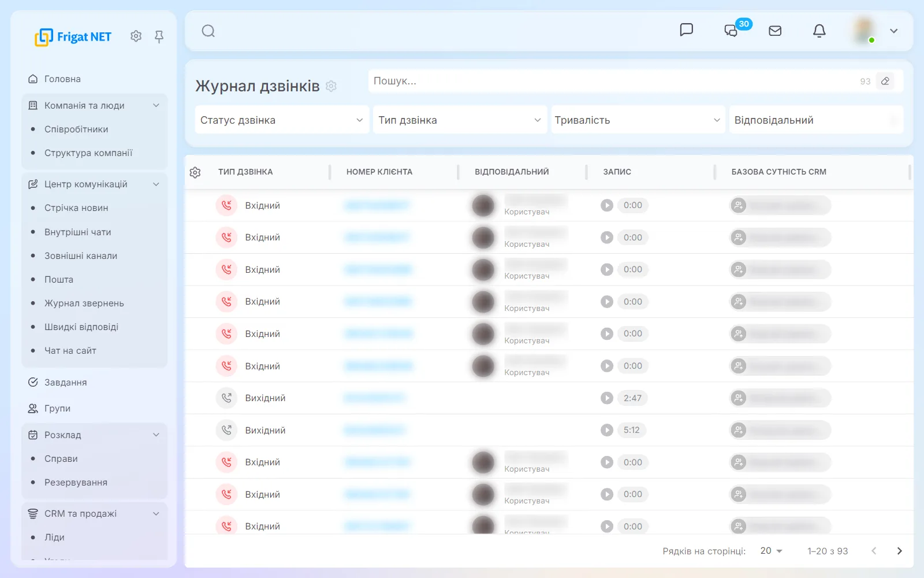The width and height of the screenshot is (924, 578).
Task: Click the Відповідальний filter field
Action: pos(816,120)
